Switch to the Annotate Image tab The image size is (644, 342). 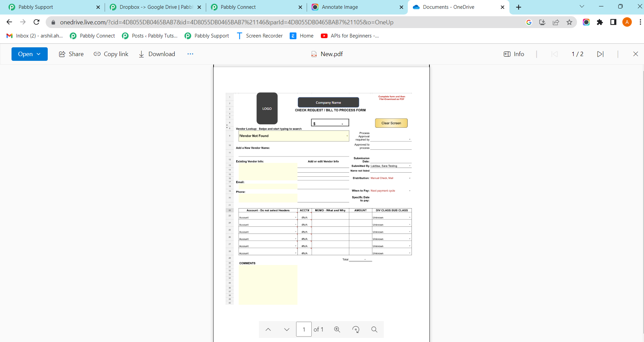[x=340, y=7]
